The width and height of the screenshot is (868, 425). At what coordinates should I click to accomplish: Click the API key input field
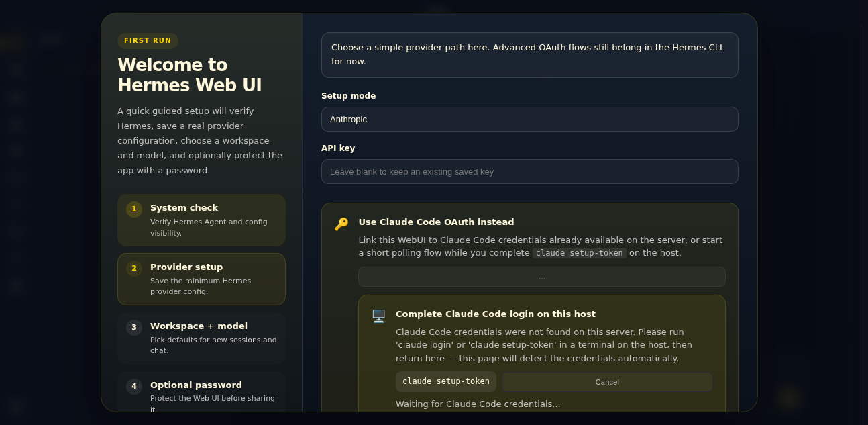(x=529, y=171)
